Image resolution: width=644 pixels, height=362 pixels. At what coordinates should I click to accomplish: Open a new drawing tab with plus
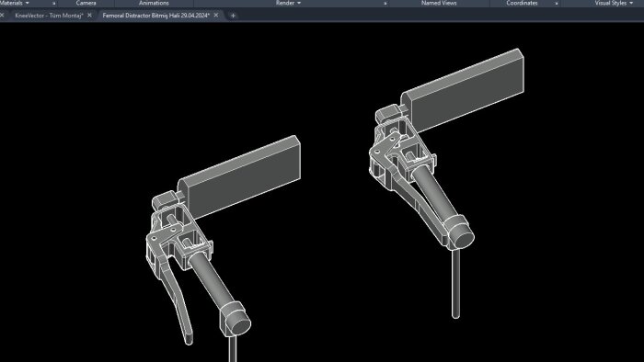click(x=233, y=16)
